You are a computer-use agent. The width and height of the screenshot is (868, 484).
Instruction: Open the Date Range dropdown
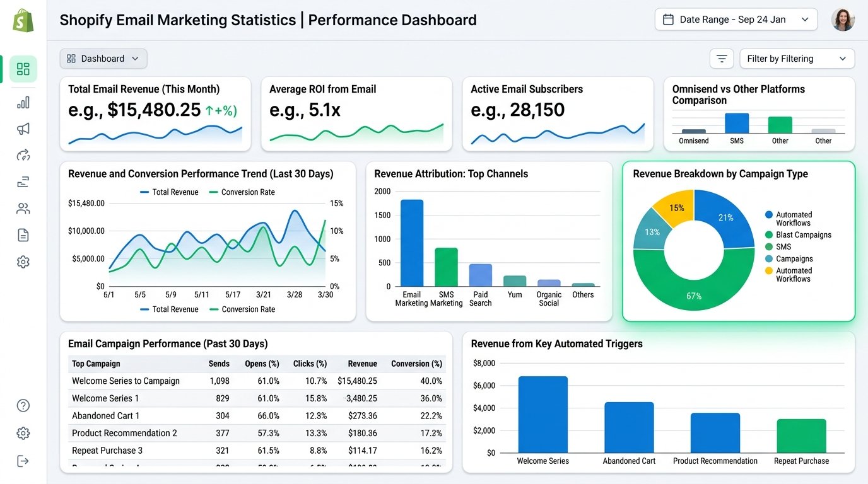coord(736,20)
